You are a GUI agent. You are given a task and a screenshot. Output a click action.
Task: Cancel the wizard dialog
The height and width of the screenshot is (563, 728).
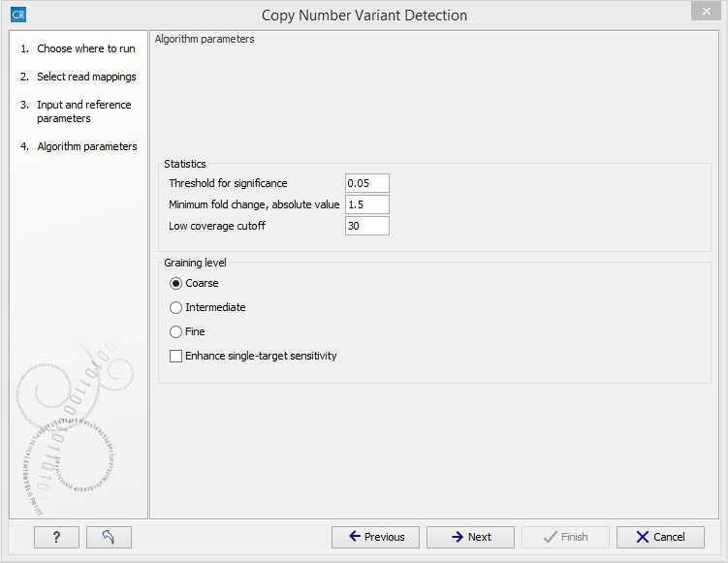[660, 537]
